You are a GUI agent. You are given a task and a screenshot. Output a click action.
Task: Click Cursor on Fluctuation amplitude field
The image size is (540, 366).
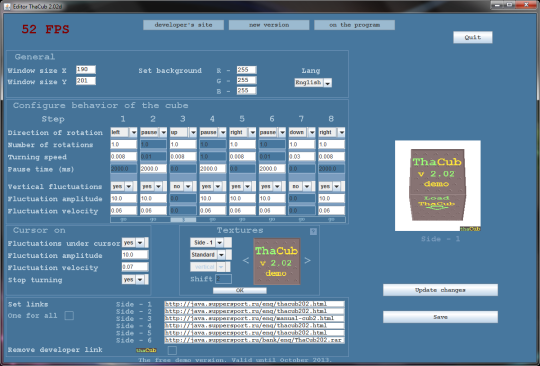[135, 255]
